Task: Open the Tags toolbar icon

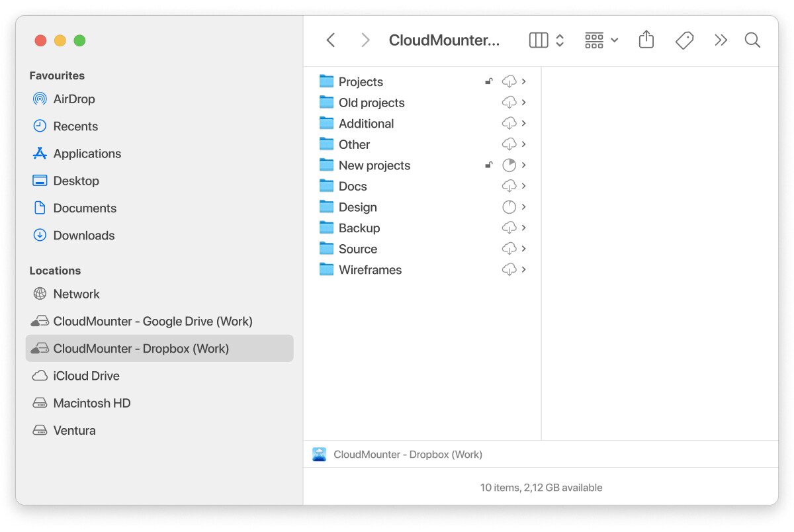Action: (684, 40)
